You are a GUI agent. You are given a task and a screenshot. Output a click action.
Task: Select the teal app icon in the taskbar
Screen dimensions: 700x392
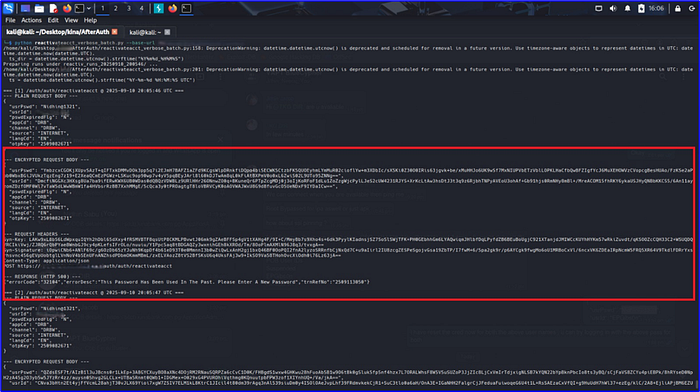point(158,8)
